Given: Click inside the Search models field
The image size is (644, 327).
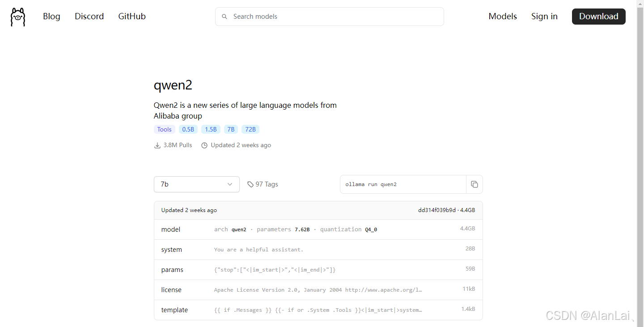Looking at the screenshot, I should [x=330, y=17].
